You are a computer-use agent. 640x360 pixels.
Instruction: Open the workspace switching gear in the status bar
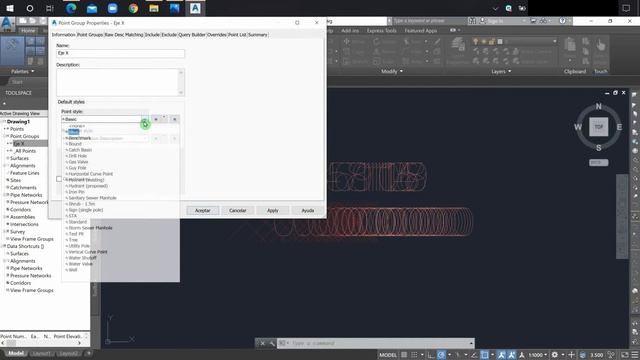click(554, 355)
